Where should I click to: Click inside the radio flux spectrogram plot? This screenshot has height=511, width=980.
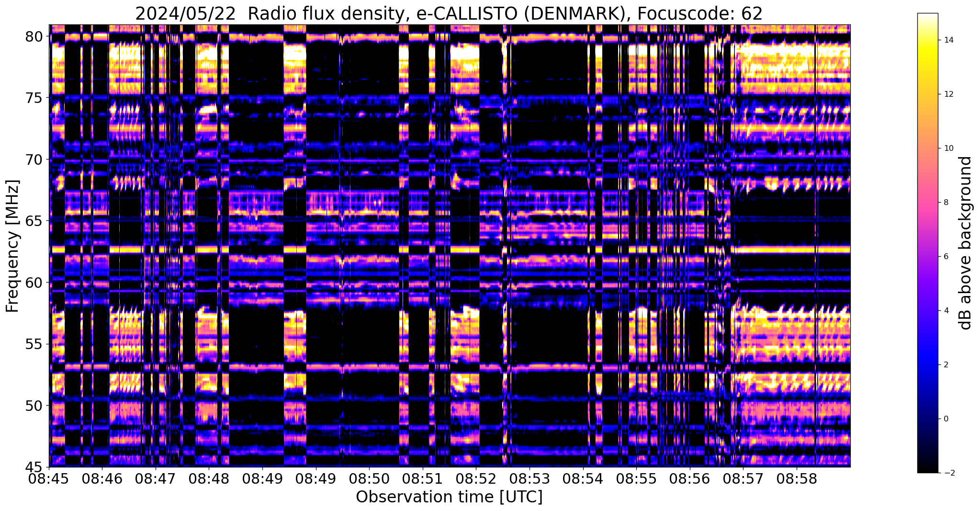click(450, 246)
